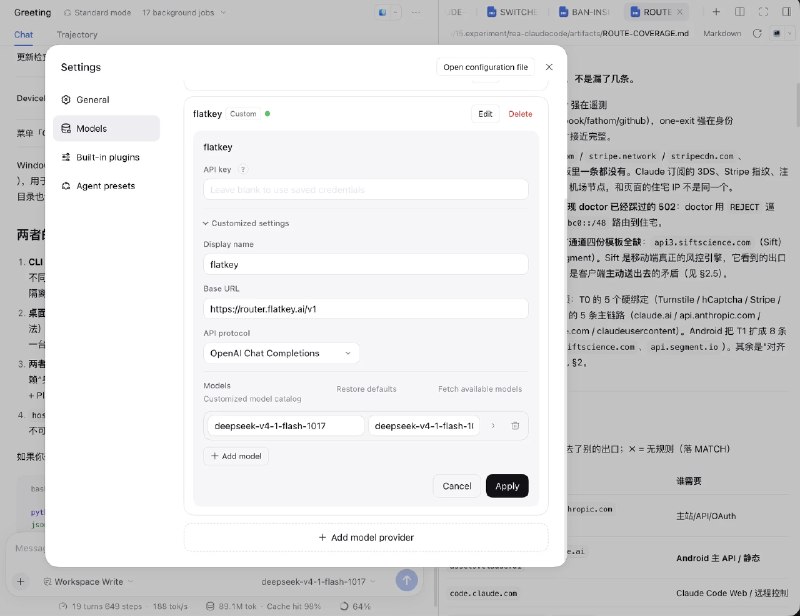Click the blue send arrow in chat

407,580
